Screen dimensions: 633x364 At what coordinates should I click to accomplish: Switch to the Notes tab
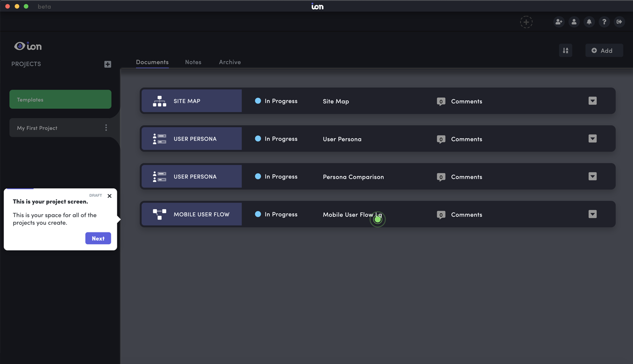(x=193, y=62)
